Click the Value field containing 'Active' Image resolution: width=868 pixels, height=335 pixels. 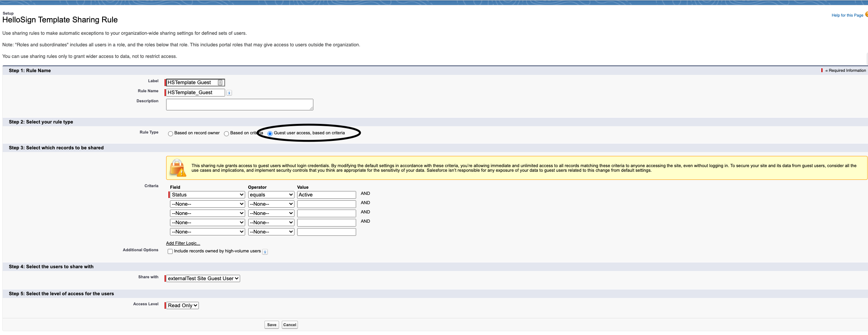(x=326, y=195)
